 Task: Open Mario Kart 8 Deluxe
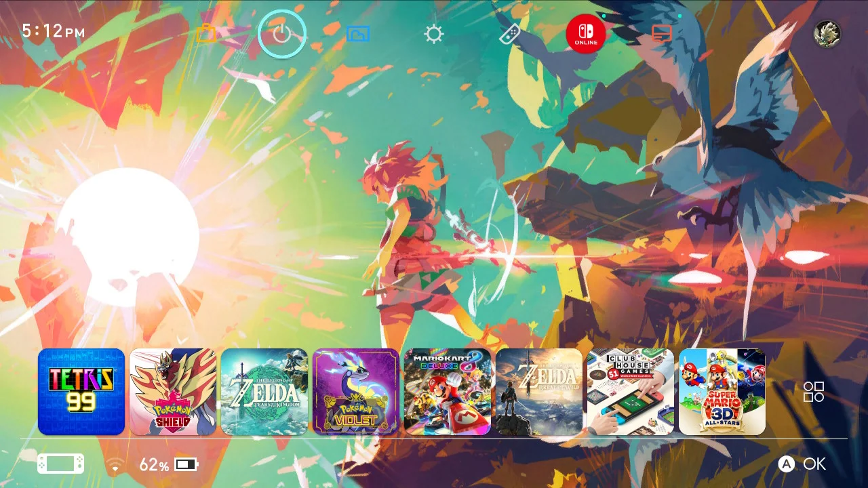[448, 392]
